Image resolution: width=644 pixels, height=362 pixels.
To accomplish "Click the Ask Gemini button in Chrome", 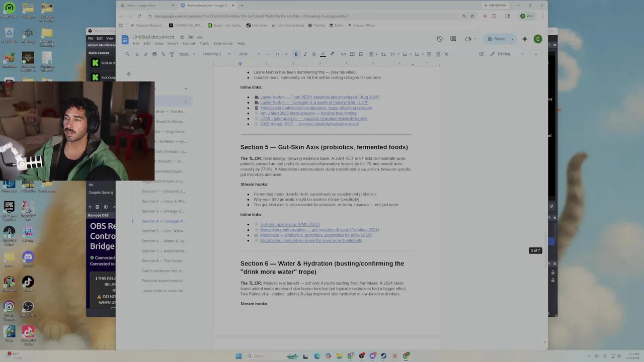I will click(495, 6).
